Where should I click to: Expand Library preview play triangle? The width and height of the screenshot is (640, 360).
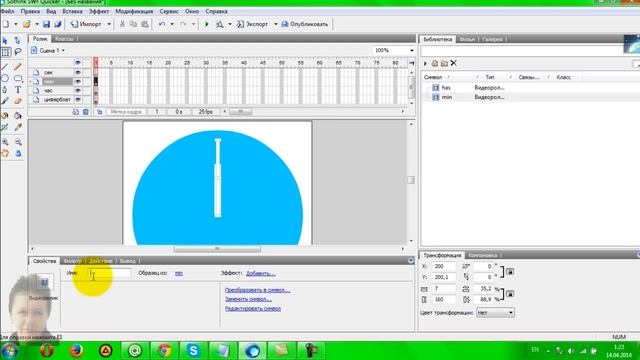coord(425,64)
